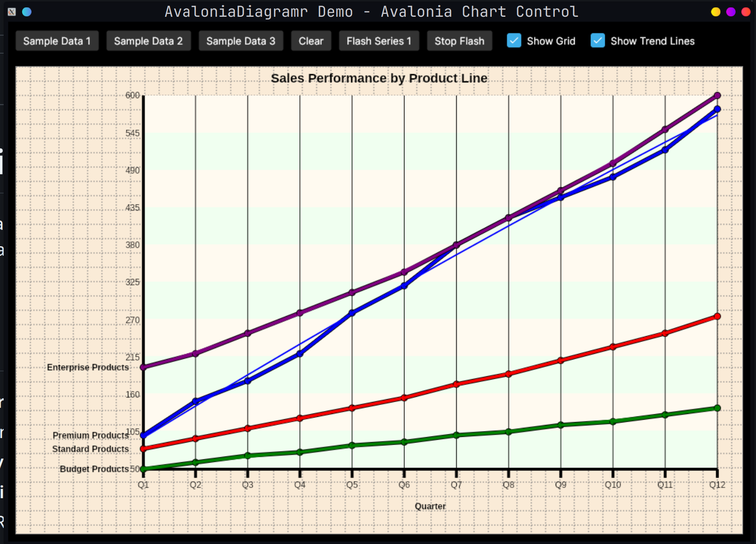Click the Budget Products series label

[x=94, y=469]
